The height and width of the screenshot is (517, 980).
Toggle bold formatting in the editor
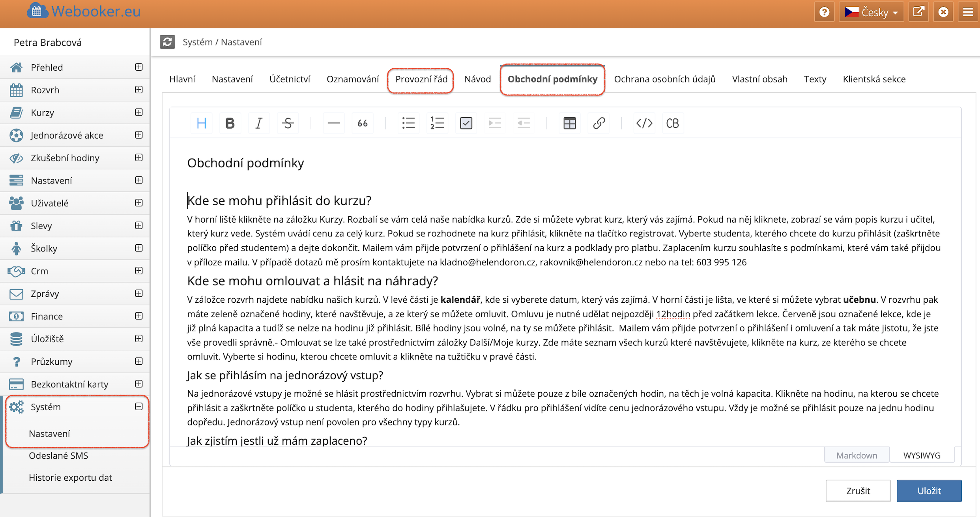pyautogui.click(x=230, y=123)
